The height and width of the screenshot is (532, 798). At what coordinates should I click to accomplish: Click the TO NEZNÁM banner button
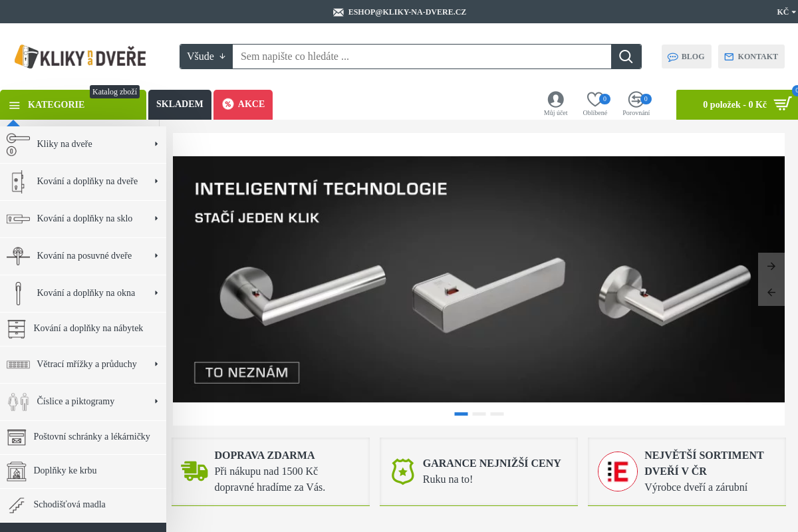pos(247,372)
